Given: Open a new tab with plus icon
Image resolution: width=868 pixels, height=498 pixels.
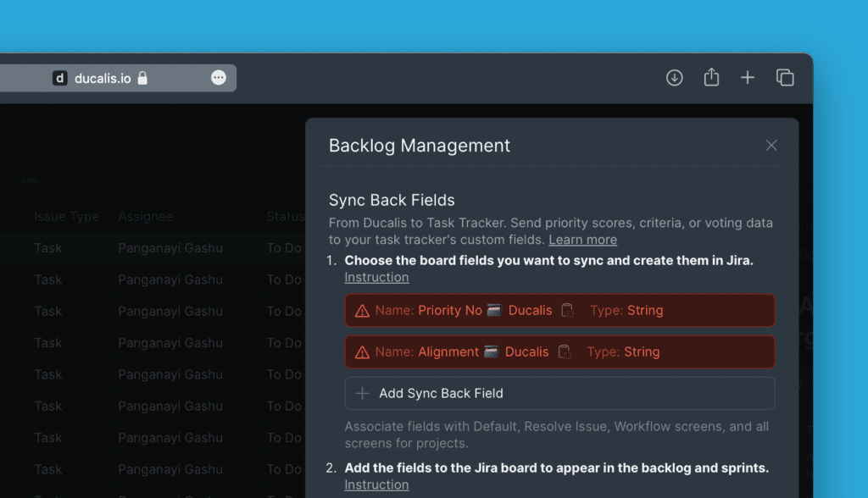Looking at the screenshot, I should (748, 77).
